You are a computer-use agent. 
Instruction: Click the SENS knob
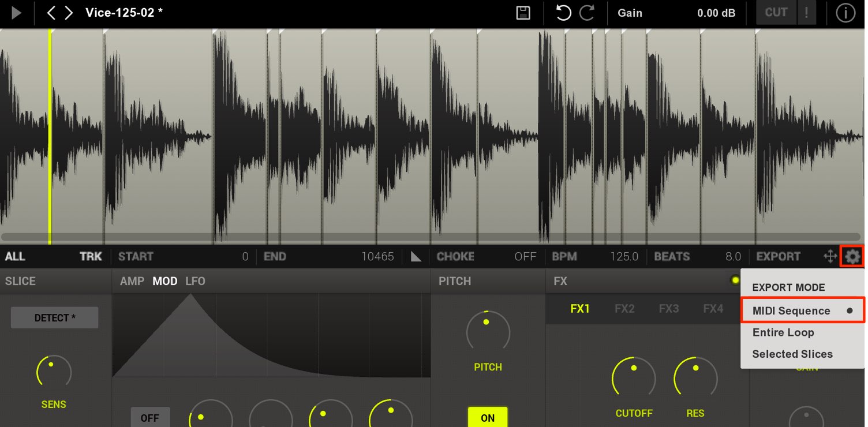click(x=54, y=372)
